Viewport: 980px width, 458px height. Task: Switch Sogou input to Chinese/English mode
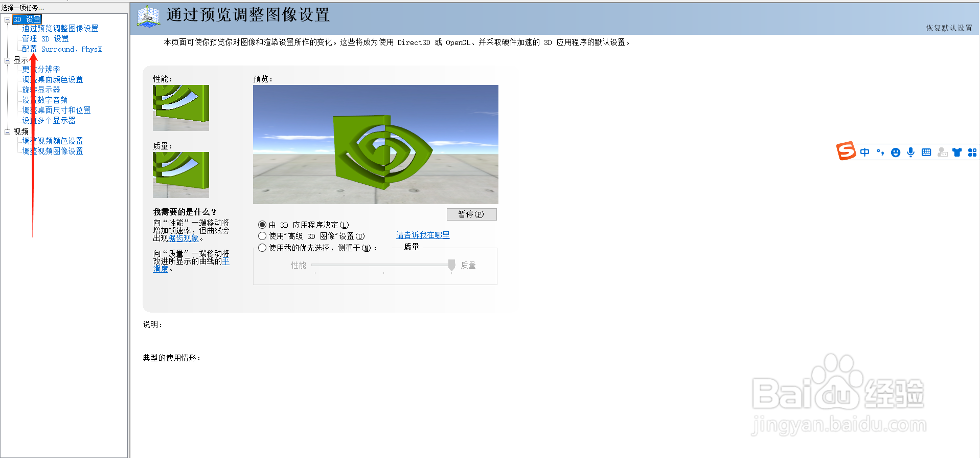tap(864, 152)
